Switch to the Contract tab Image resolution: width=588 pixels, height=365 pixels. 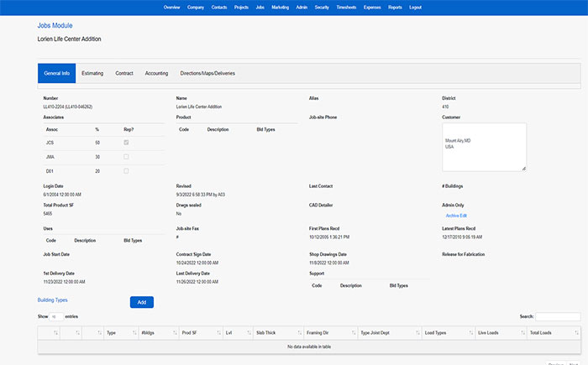click(x=124, y=73)
